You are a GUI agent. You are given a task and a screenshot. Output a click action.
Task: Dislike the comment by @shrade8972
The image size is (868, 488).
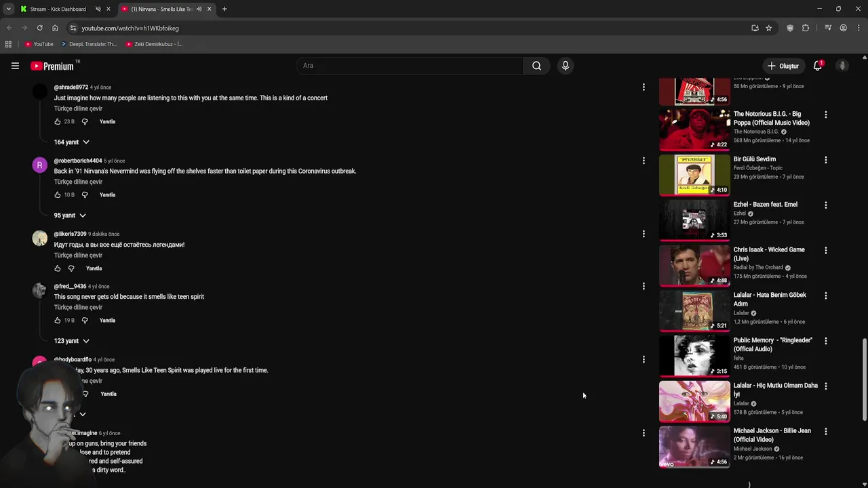click(85, 122)
